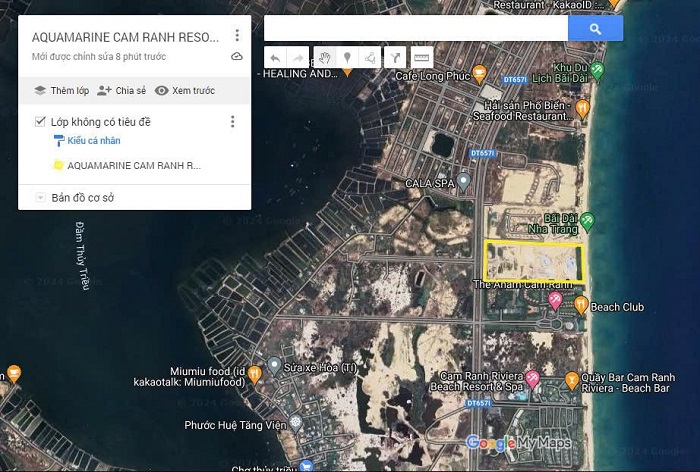
Task: Click Chợ thủy triều shopping marker
Action: click(x=306, y=466)
